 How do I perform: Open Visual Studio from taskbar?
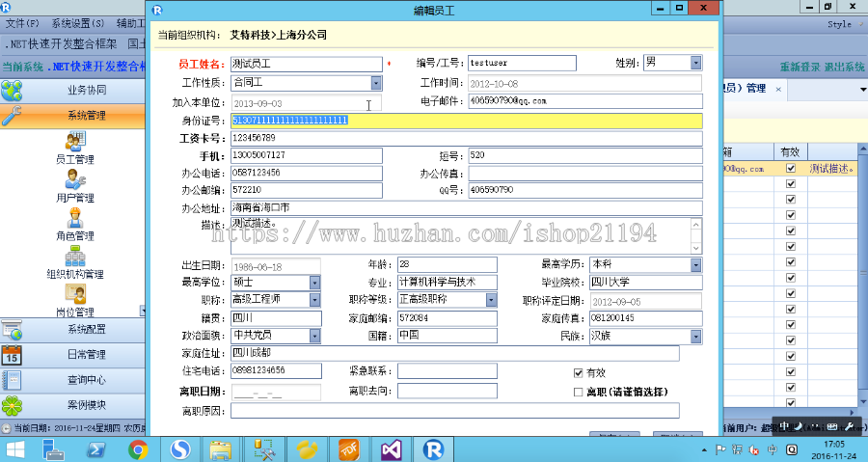coord(391,449)
